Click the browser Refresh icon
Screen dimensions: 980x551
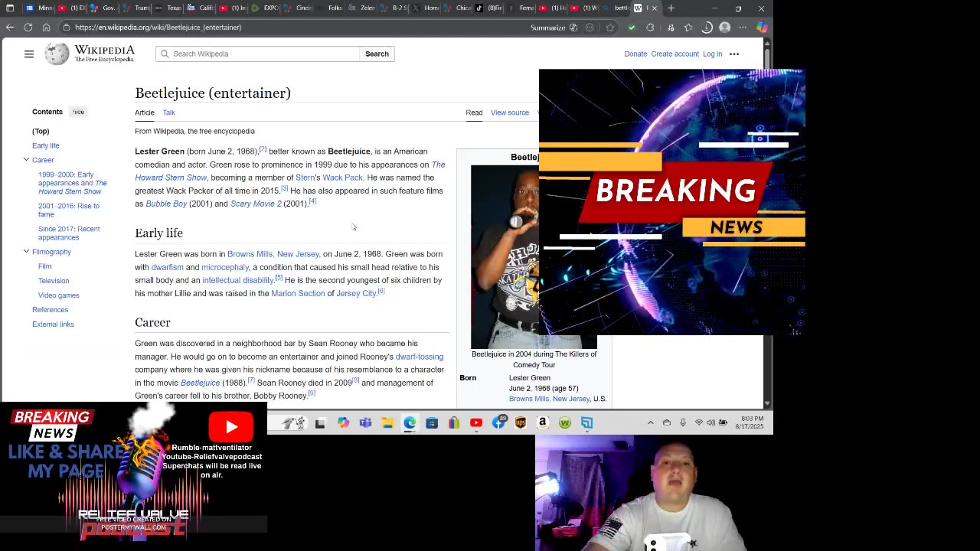coord(28,27)
